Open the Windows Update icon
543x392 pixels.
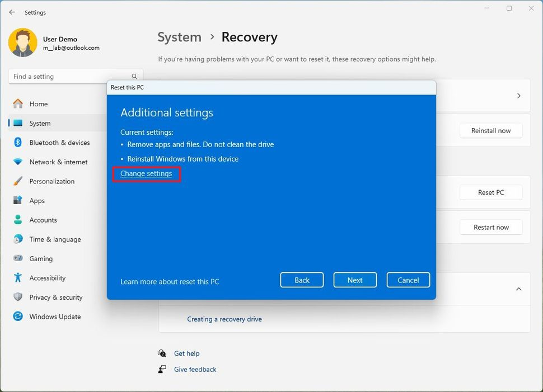tap(18, 317)
